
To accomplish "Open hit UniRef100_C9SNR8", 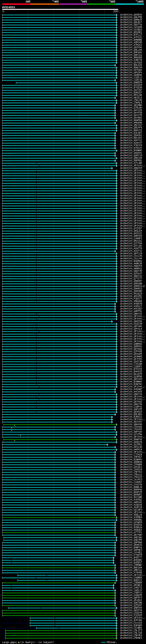I will click(x=131, y=464).
